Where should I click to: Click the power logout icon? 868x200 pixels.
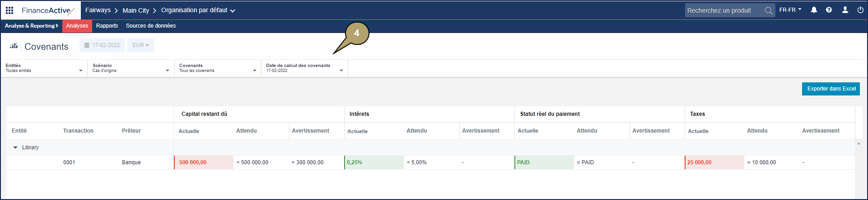(x=860, y=10)
